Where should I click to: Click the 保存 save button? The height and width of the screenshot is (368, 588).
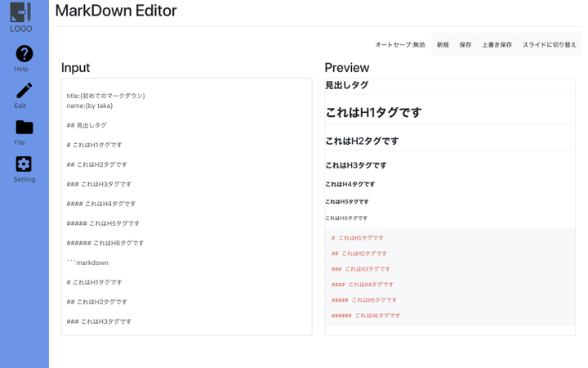[465, 45]
